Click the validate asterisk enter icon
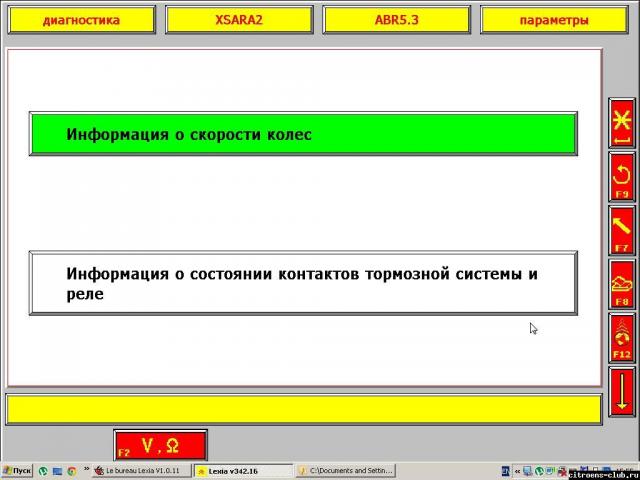This screenshot has height=480, width=640. (x=622, y=123)
